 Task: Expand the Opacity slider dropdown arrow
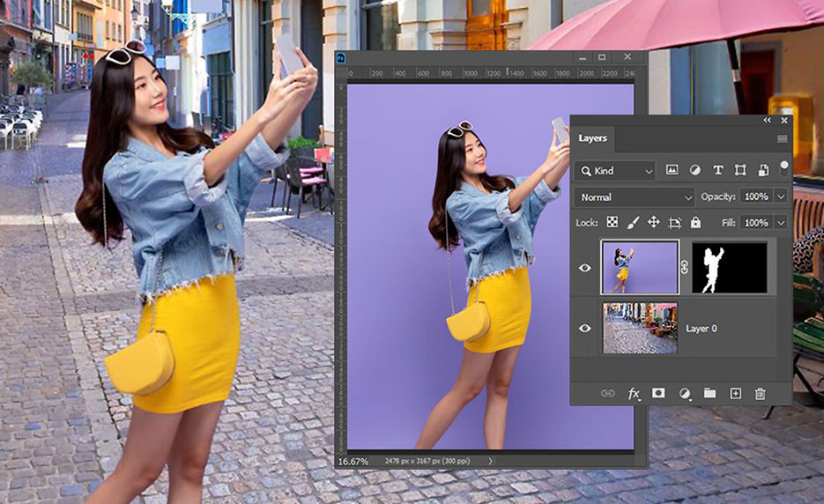click(781, 196)
